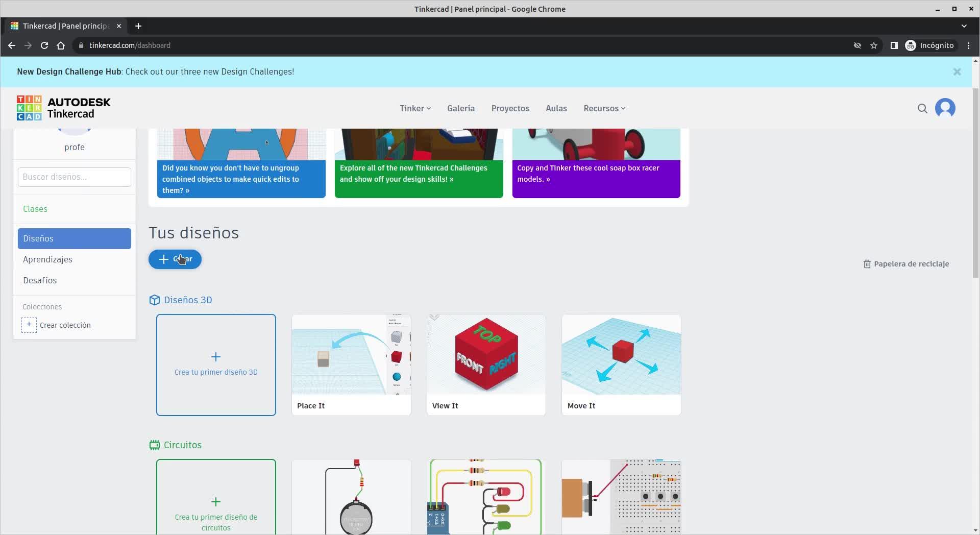This screenshot has width=980, height=535.
Task: Click the Tinkercad logo
Action: [64, 108]
